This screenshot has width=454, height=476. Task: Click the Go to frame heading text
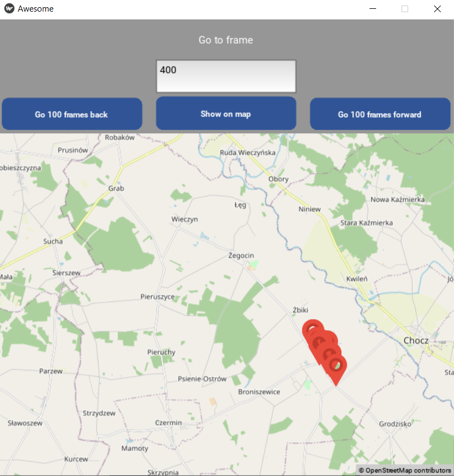(x=226, y=40)
